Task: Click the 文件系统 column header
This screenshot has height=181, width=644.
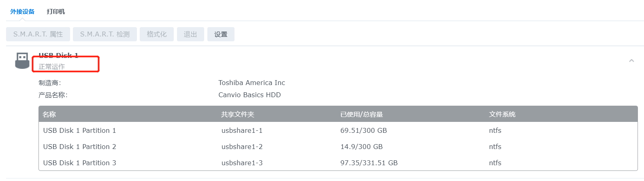Action: pos(502,114)
